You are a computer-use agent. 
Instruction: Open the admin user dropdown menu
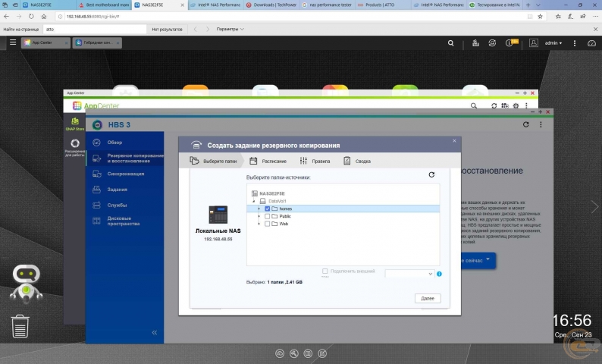point(553,43)
